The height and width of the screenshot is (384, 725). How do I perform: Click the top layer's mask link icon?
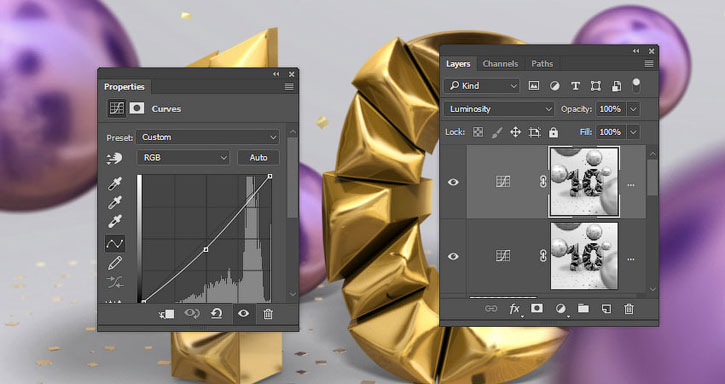click(543, 182)
